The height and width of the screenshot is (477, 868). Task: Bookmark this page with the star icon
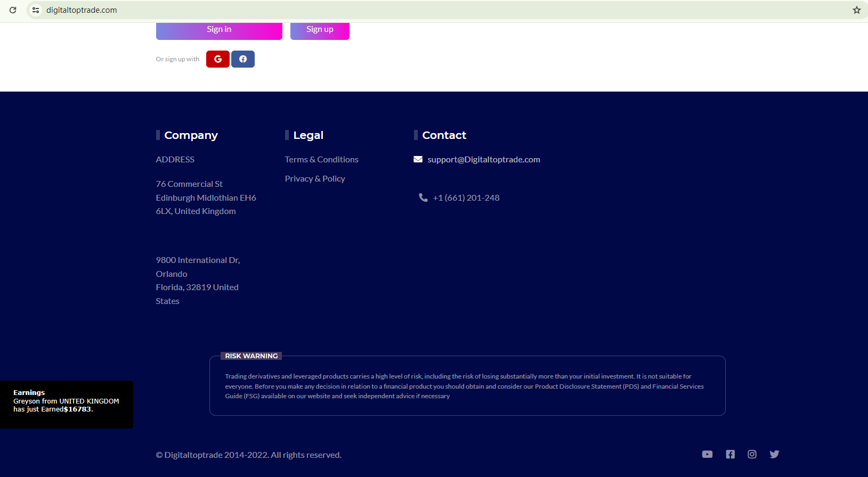coord(857,10)
